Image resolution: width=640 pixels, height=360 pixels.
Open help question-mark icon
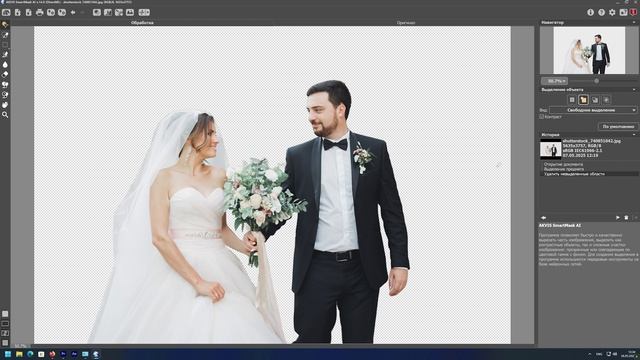602,13
